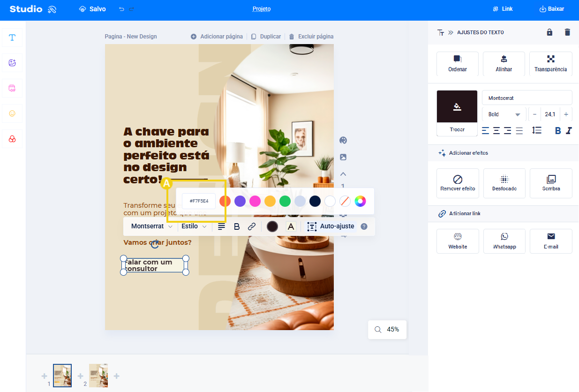This screenshot has height=392, width=579.
Task: Click the undo arrow in top bar
Action: click(121, 9)
